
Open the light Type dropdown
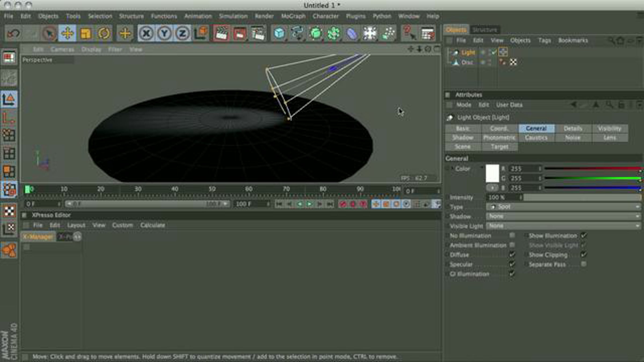coord(563,207)
